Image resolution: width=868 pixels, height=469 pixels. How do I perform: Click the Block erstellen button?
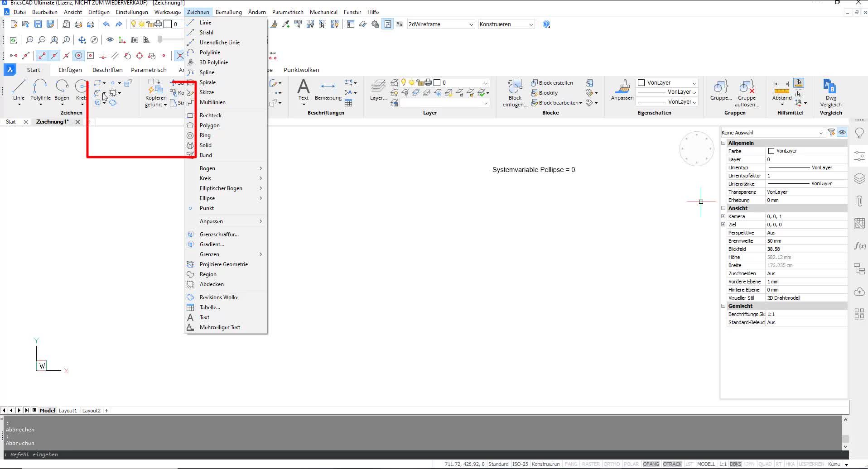pos(552,83)
